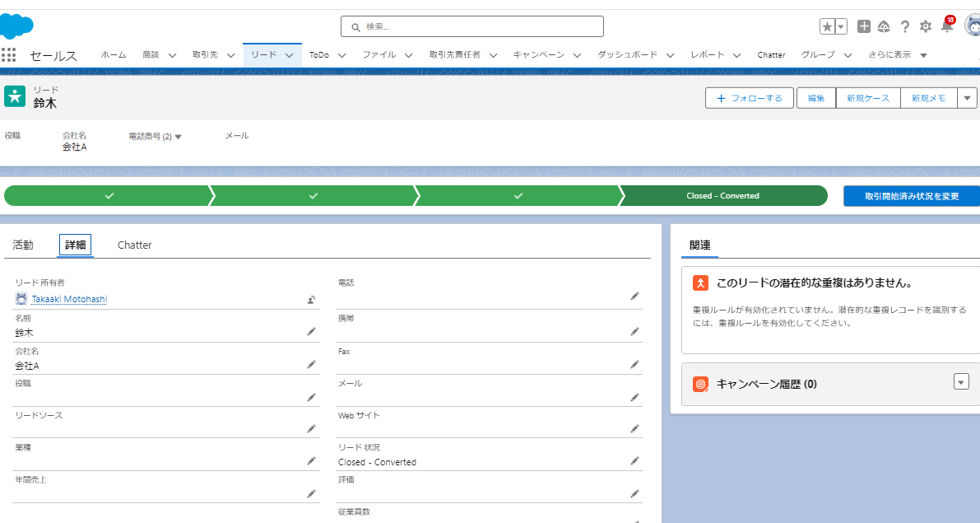The width and height of the screenshot is (980, 523).
Task: Open the Chatter navigation tab
Action: 771,55
